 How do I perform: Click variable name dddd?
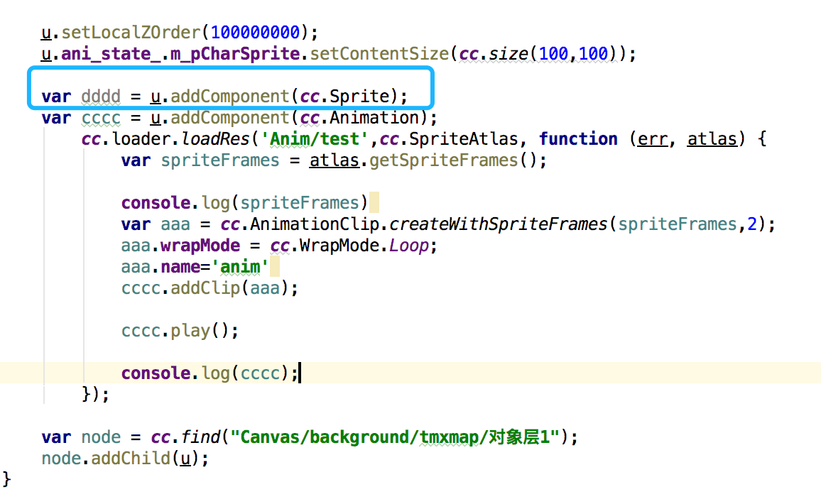pyautogui.click(x=101, y=97)
